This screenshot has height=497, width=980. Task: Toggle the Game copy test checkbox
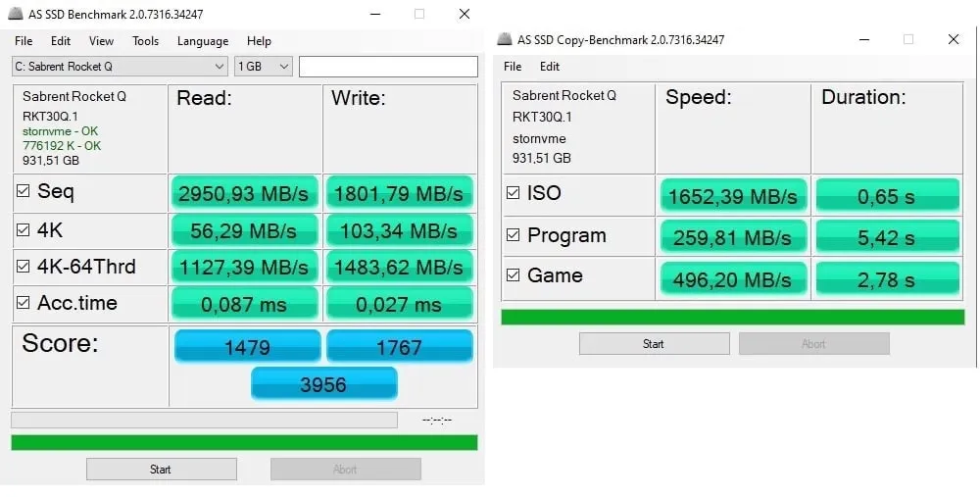514,275
